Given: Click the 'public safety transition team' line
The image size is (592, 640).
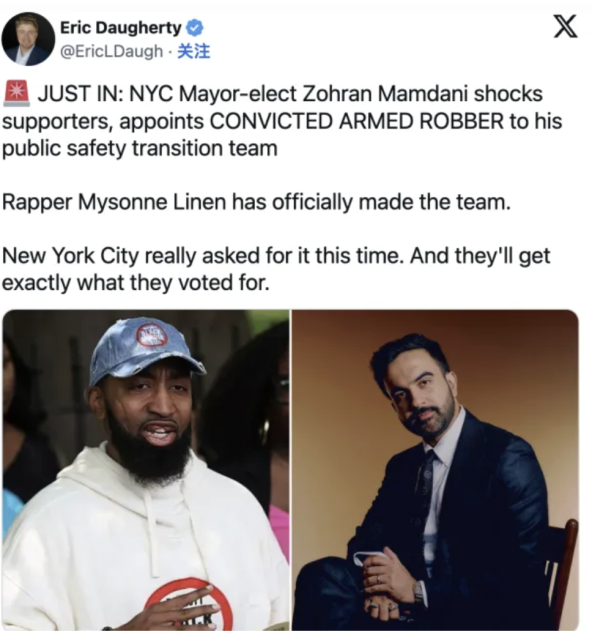Looking at the screenshot, I should tap(140, 148).
